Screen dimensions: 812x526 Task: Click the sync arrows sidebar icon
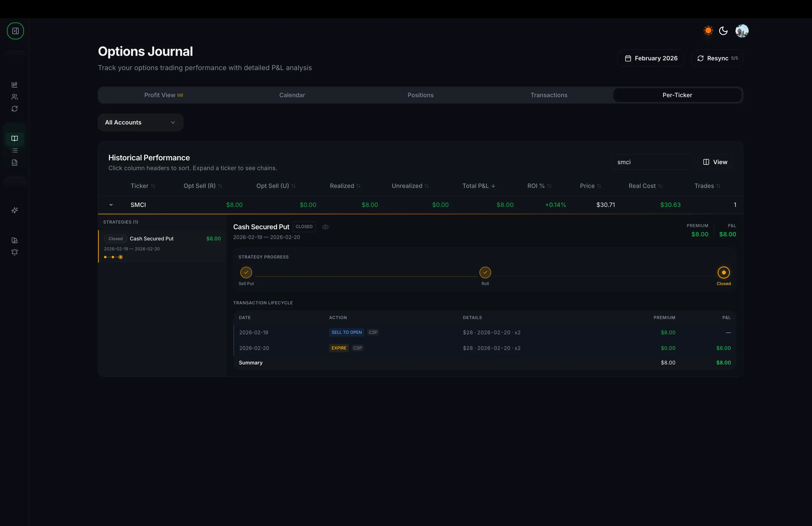point(14,109)
